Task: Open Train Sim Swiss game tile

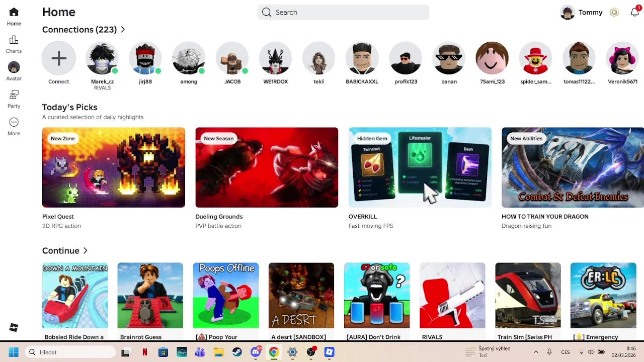Action: point(528,295)
